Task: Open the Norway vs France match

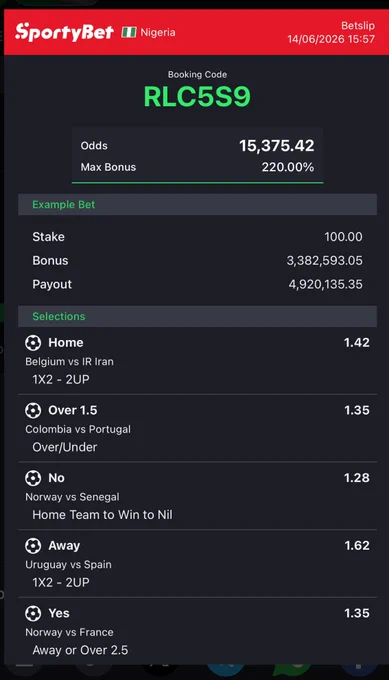Action: tap(69, 632)
